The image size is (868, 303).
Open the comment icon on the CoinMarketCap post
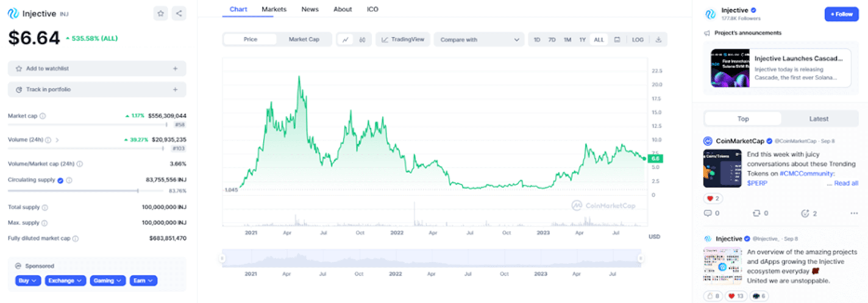[x=708, y=213]
